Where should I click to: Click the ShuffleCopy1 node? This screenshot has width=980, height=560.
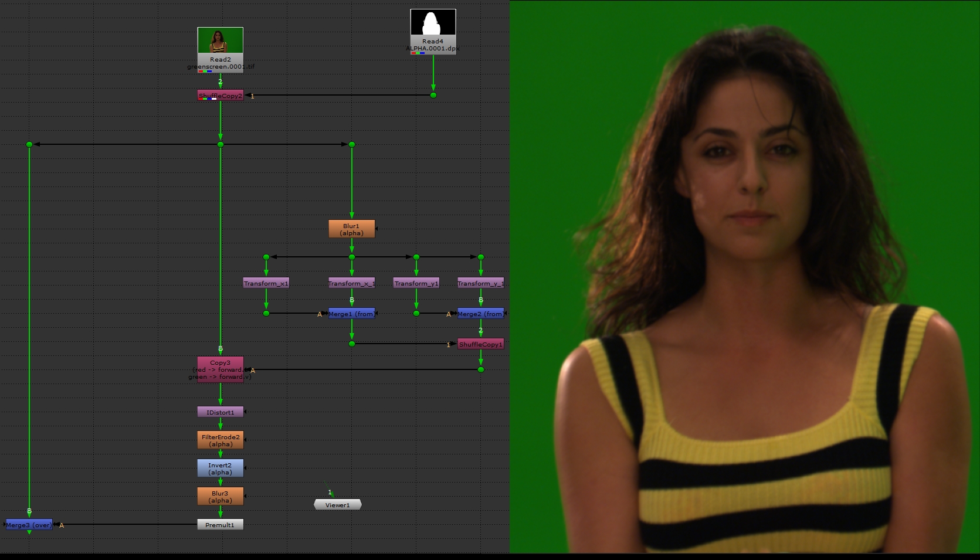coord(480,344)
